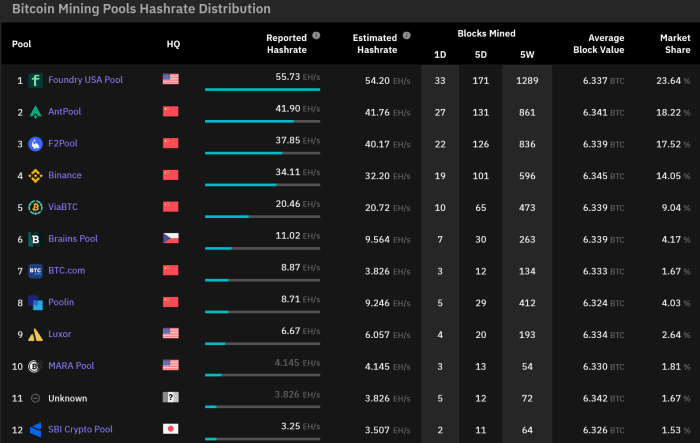Open the BTC.com pool link
Image resolution: width=700 pixels, height=443 pixels.
click(66, 270)
